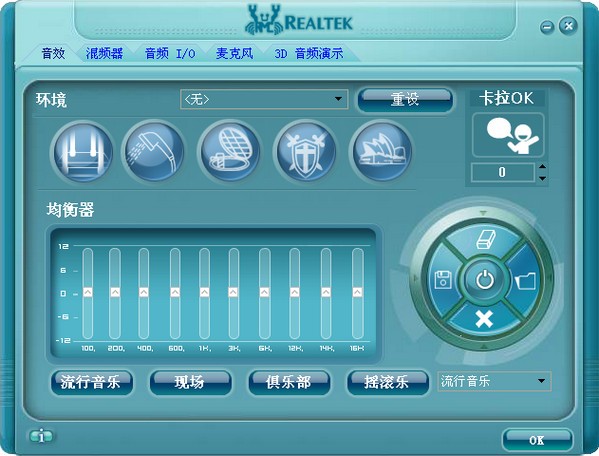Toggle the equalizer power button
The image size is (599, 456).
click(x=485, y=280)
